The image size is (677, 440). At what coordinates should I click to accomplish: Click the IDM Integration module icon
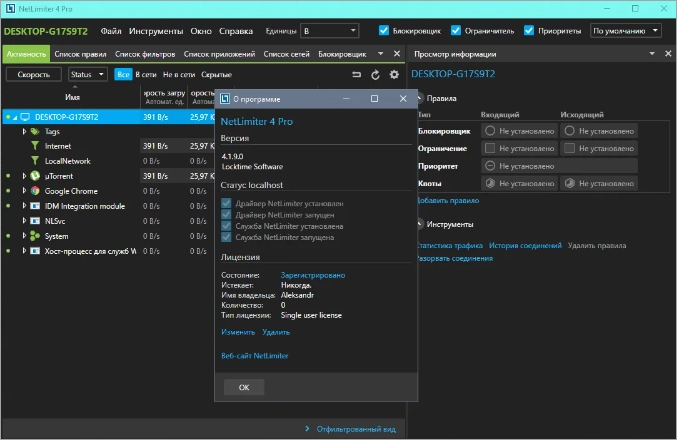35,206
